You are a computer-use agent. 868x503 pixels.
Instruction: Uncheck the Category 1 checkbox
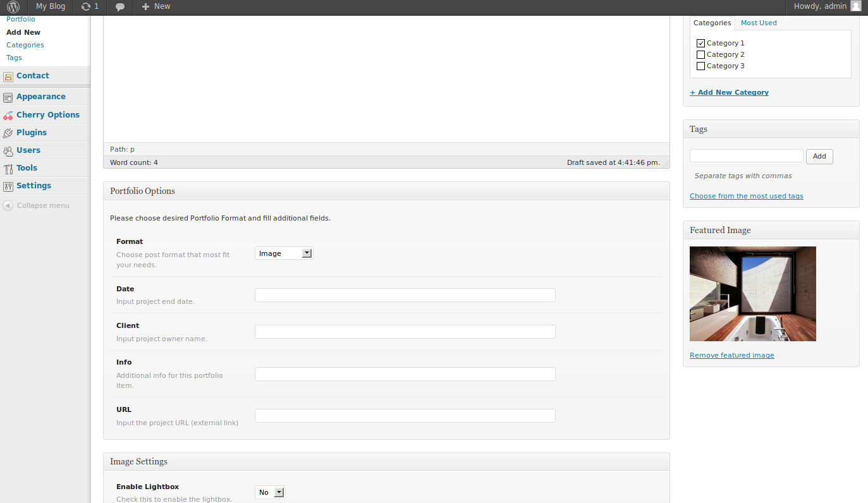click(x=700, y=43)
